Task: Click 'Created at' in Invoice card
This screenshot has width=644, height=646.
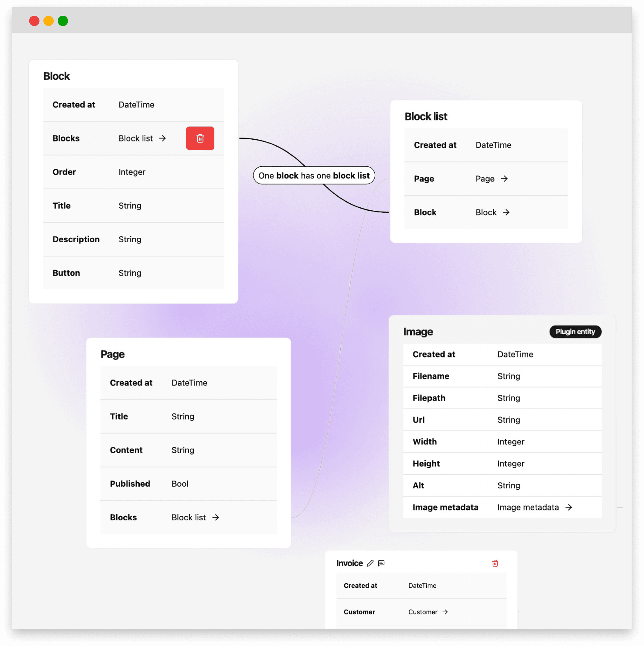Action: click(360, 586)
